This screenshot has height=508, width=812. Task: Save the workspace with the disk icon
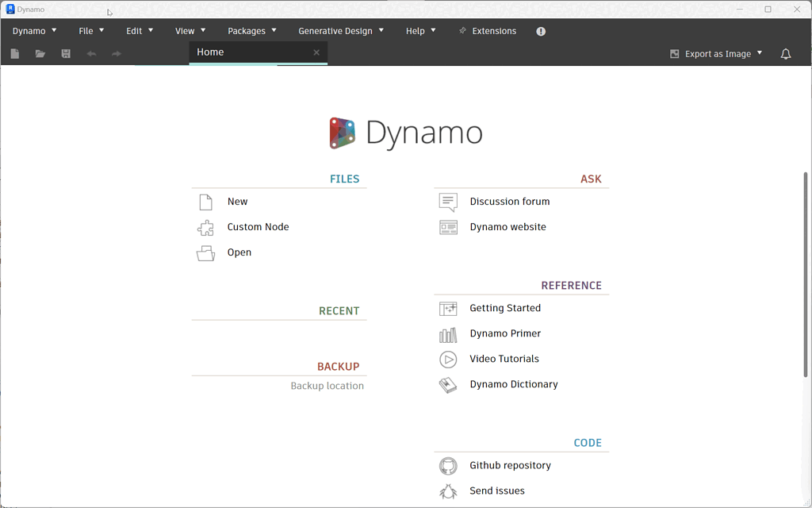point(66,53)
